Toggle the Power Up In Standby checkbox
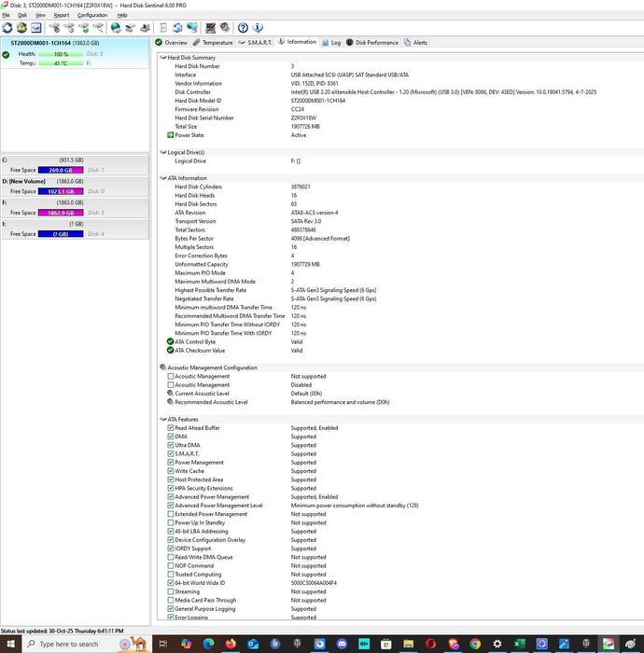The width and height of the screenshot is (644, 653). 171,522
